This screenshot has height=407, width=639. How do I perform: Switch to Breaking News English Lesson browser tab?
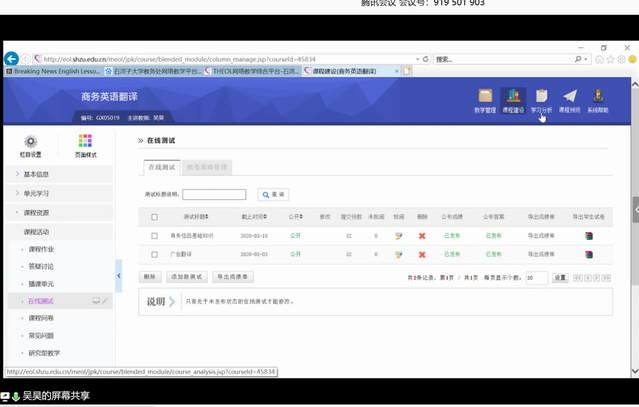click(x=53, y=71)
